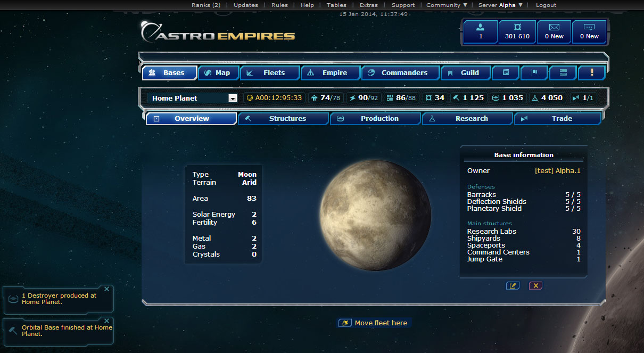Open the flag bookmarks icon button
The width and height of the screenshot is (644, 353).
click(x=534, y=72)
